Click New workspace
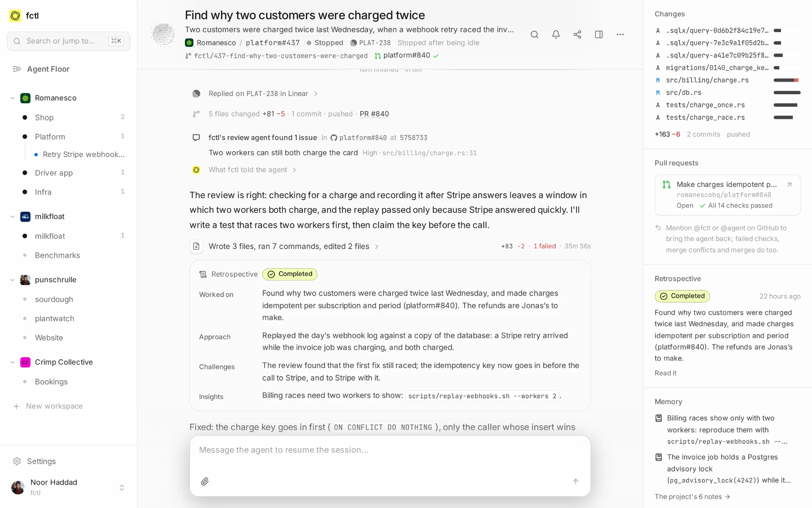The height and width of the screenshot is (508, 812). 48,406
